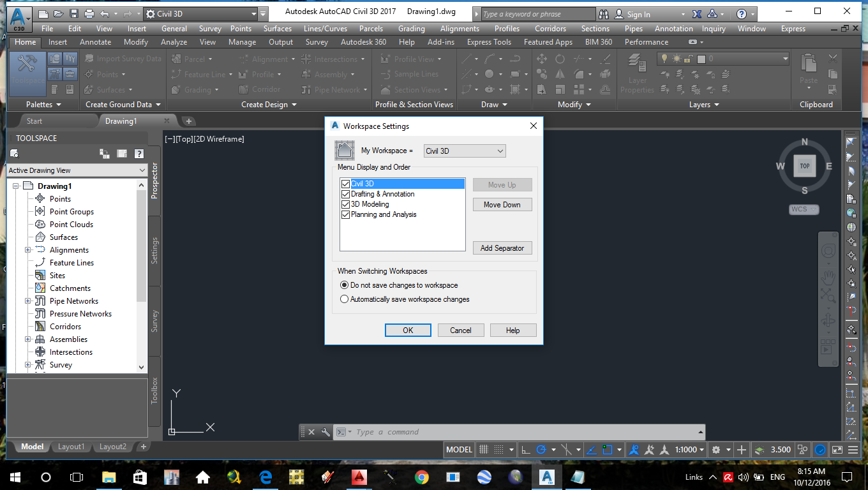Toggle the Planning and Analysis checkbox
The image size is (868, 490).
coord(346,214)
